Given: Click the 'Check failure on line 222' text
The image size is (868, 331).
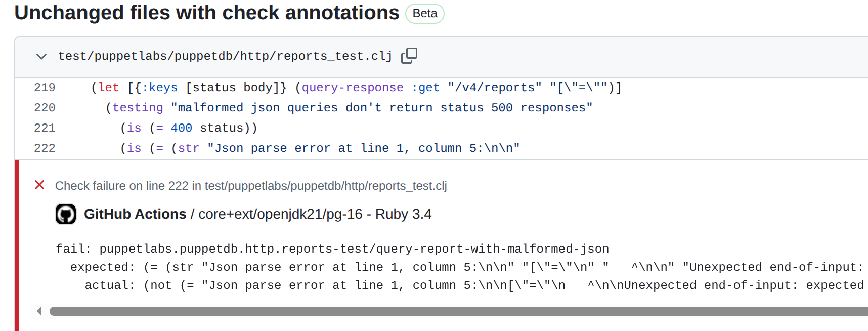Looking at the screenshot, I should [x=250, y=186].
